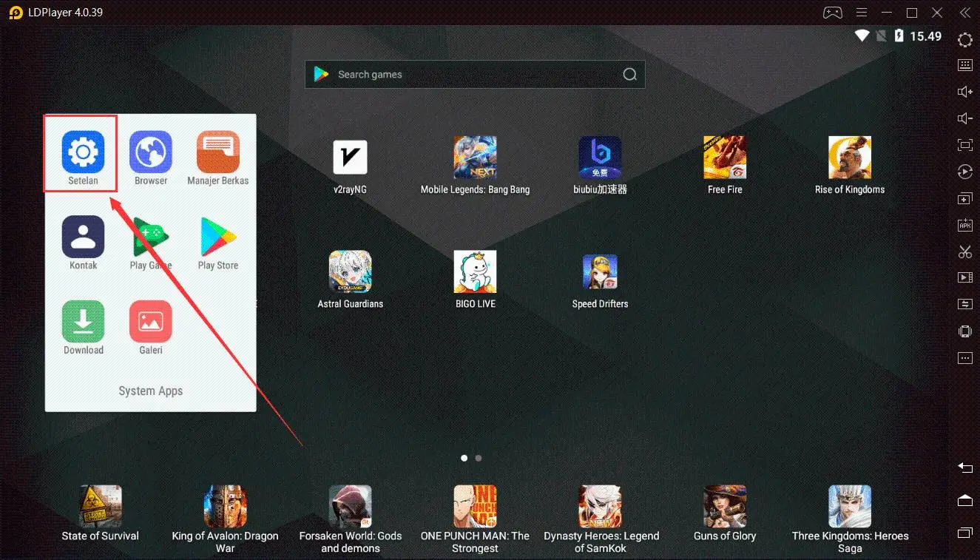Screen dimensions: 980x560
Task: Open video recorder in sidebar
Action: 965,277
